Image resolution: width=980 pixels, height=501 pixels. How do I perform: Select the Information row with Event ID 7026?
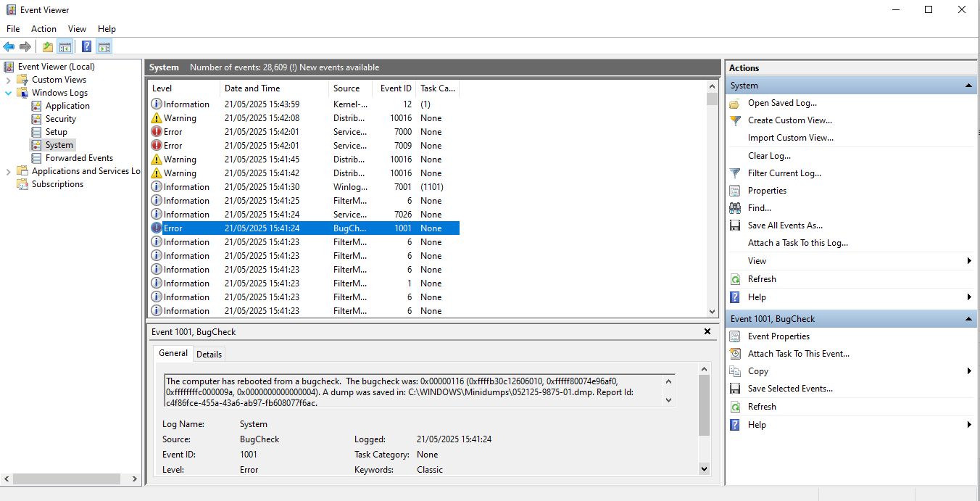304,215
